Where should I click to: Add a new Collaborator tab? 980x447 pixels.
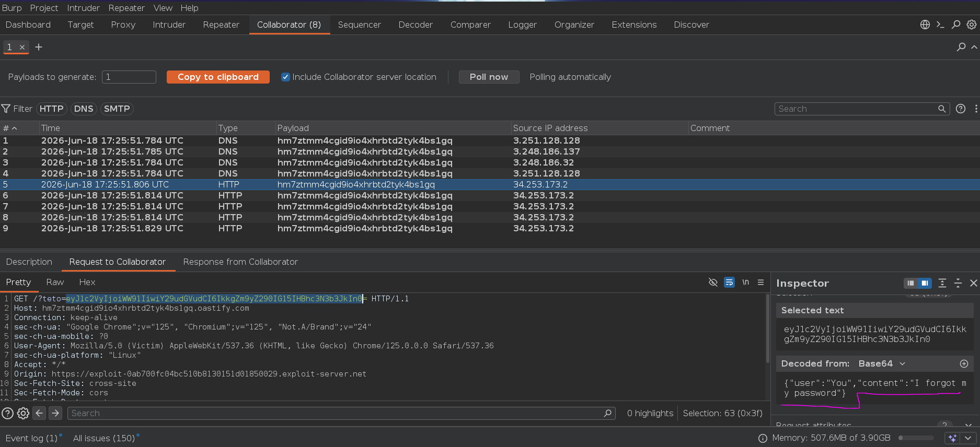point(39,47)
